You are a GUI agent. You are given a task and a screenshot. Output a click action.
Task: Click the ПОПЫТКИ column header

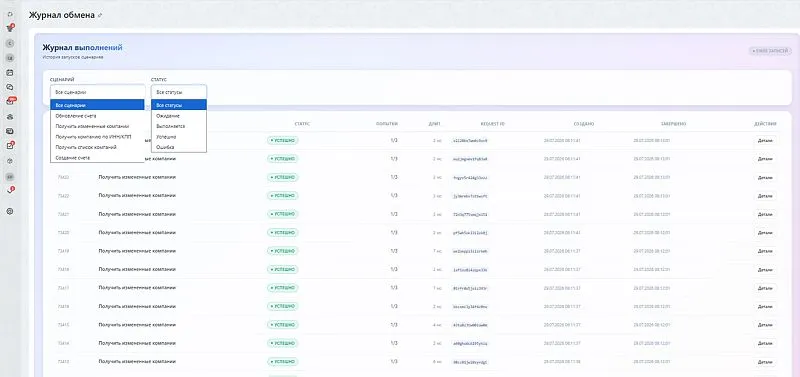pos(387,124)
